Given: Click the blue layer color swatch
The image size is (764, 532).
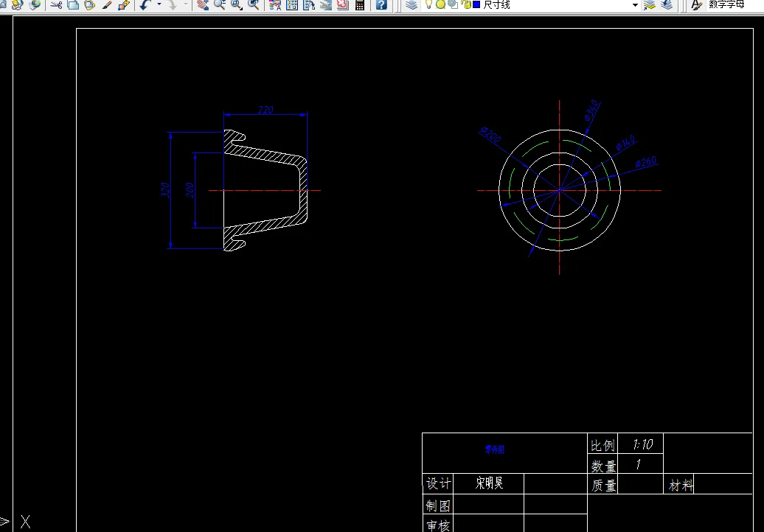Looking at the screenshot, I should pyautogui.click(x=477, y=4).
